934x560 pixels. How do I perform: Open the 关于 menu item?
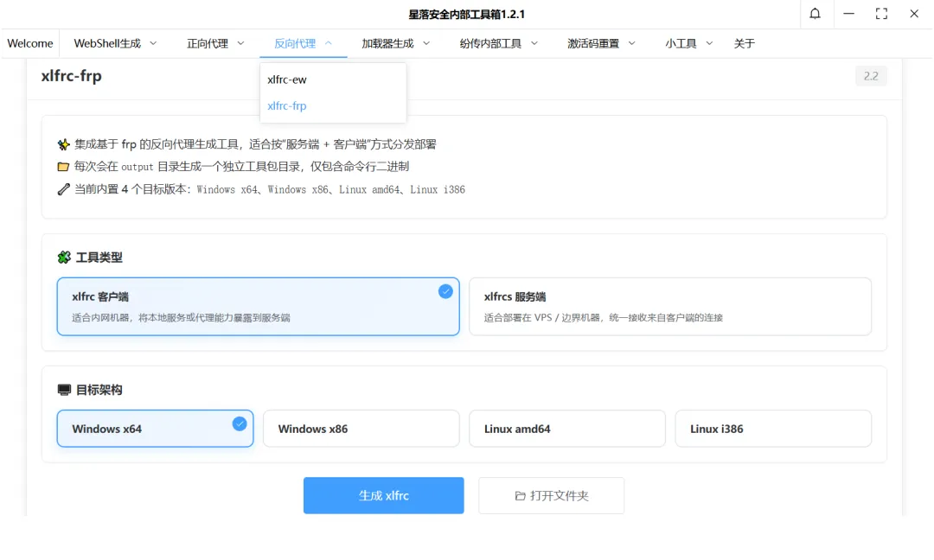pos(744,43)
